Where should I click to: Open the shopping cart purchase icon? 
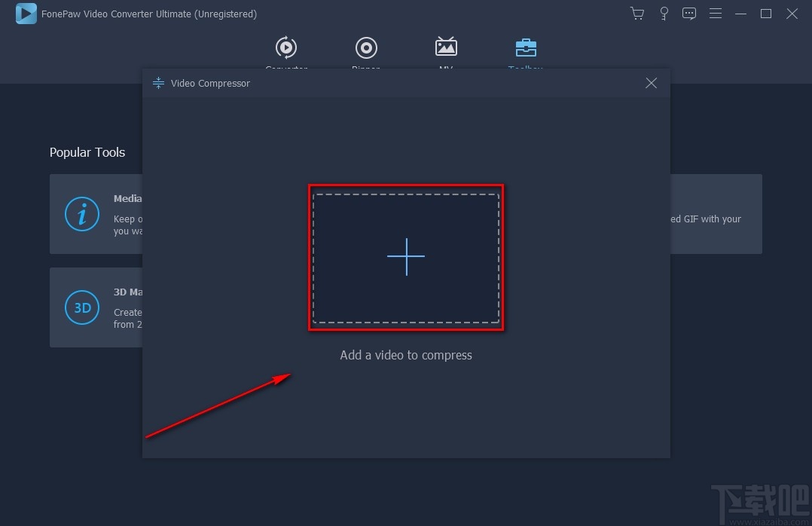[x=637, y=14]
